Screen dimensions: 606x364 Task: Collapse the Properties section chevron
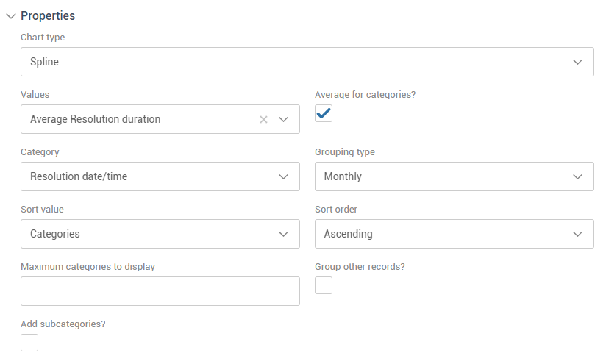pyautogui.click(x=11, y=16)
